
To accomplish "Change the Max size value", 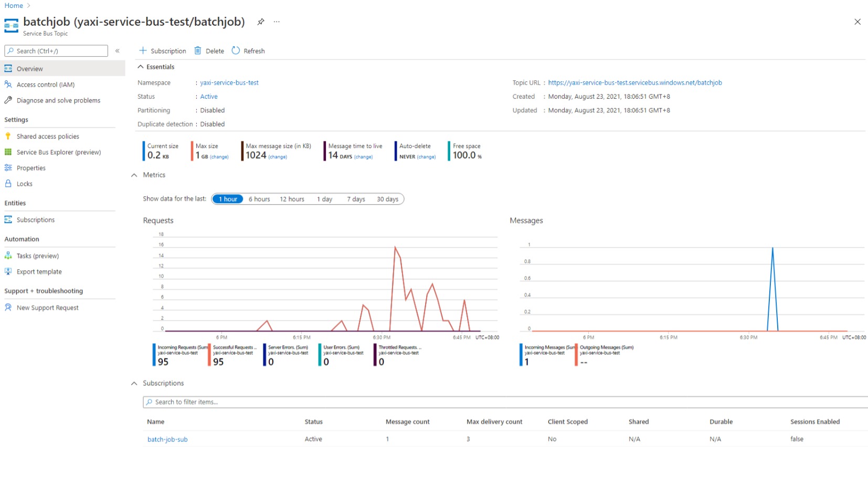I will [x=219, y=157].
